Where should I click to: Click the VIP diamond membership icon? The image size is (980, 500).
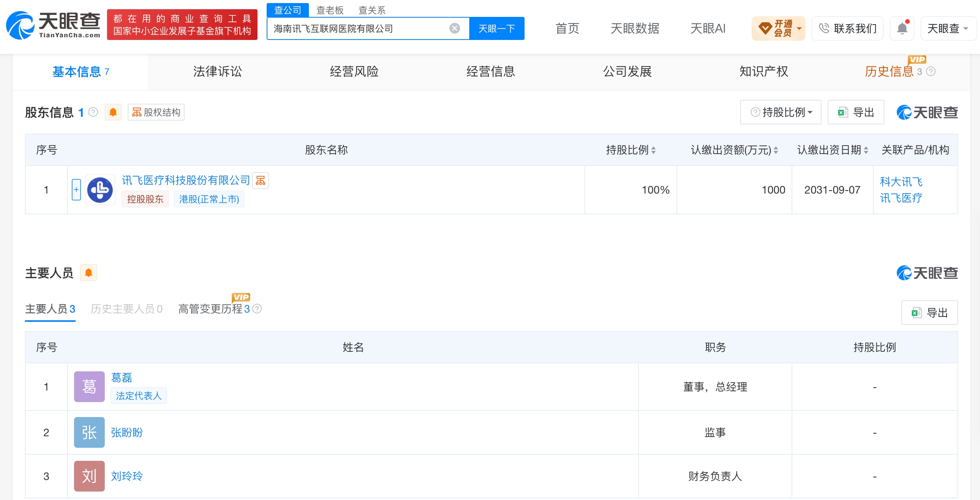(x=765, y=28)
